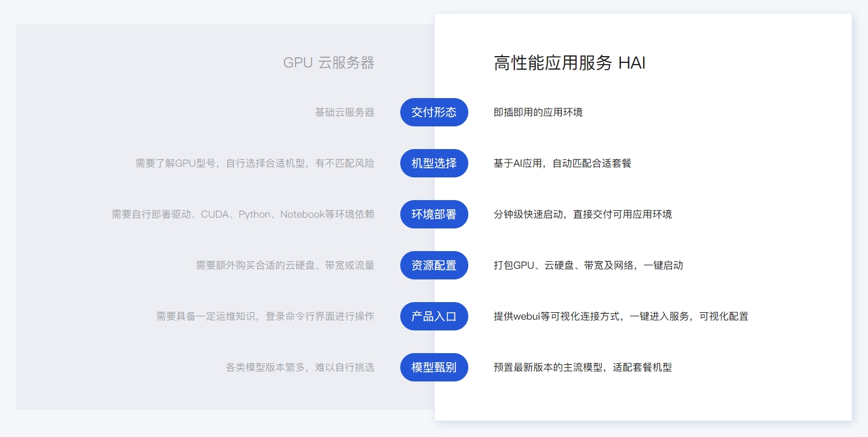Click the 资源配置 pill label

434,265
